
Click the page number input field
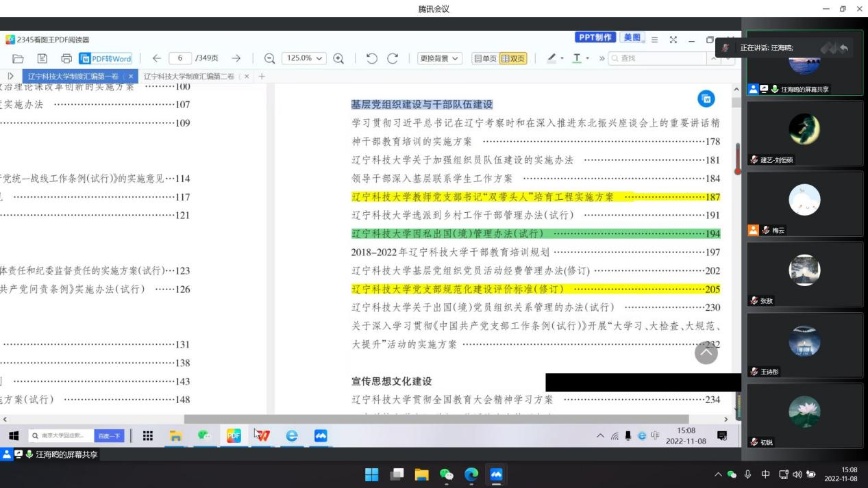[x=180, y=59]
